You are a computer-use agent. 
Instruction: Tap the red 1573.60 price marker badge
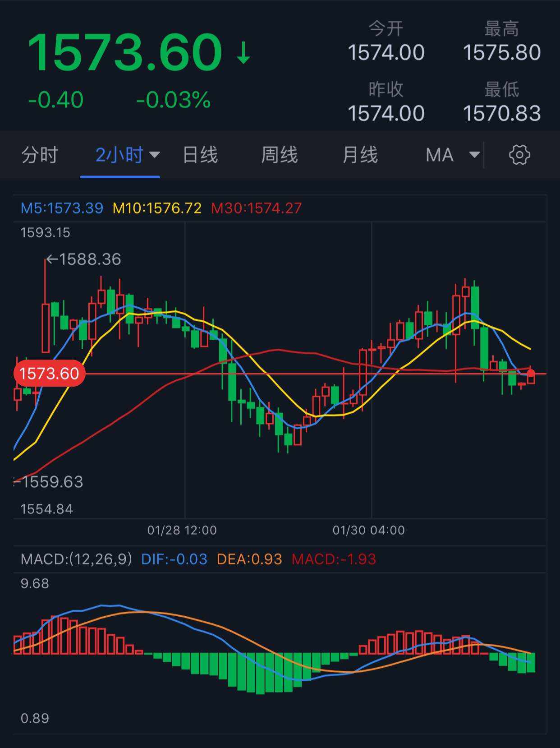49,374
